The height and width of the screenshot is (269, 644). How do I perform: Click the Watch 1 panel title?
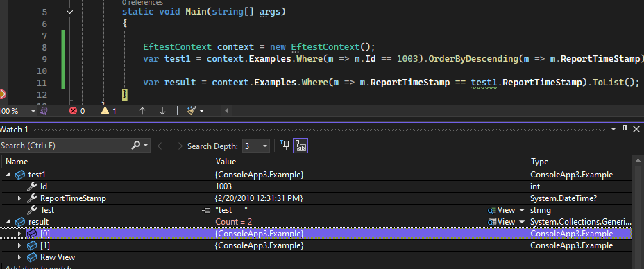pyautogui.click(x=14, y=130)
